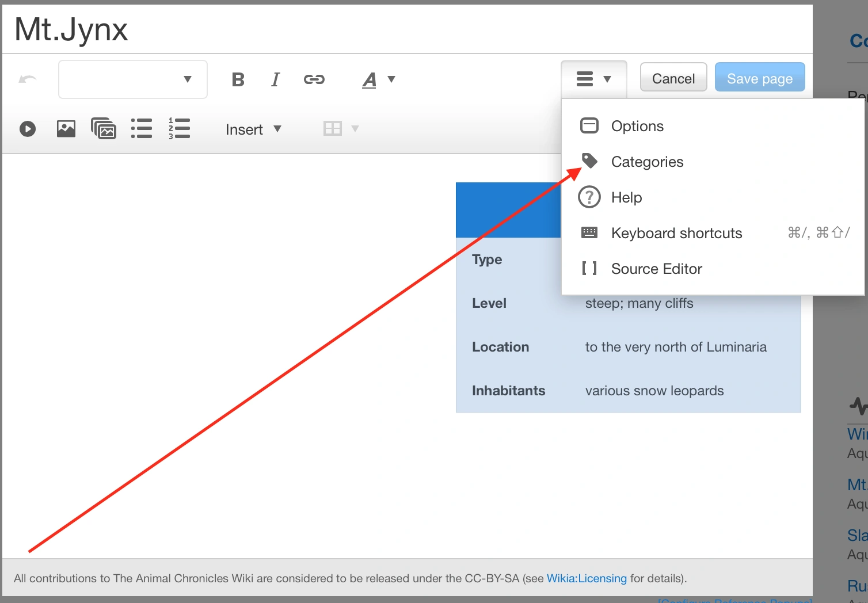Viewport: 868px width, 603px height.
Task: Apply bulleted list formatting
Action: [142, 129]
